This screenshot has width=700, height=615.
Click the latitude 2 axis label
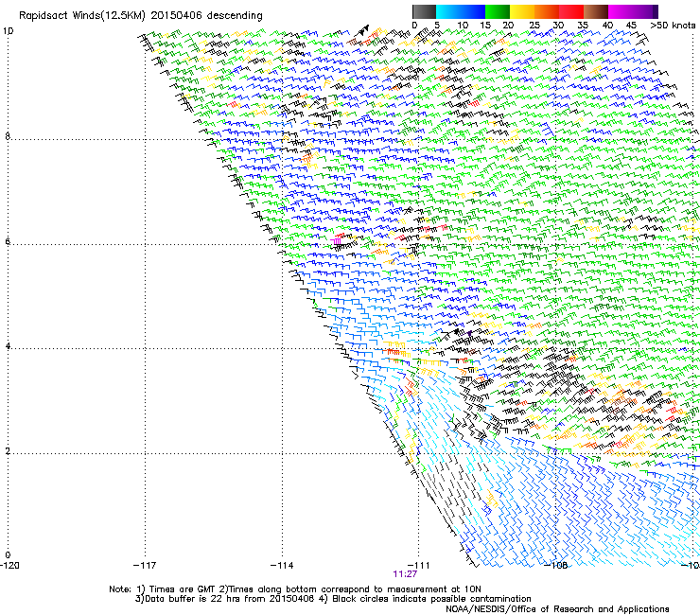click(x=8, y=451)
